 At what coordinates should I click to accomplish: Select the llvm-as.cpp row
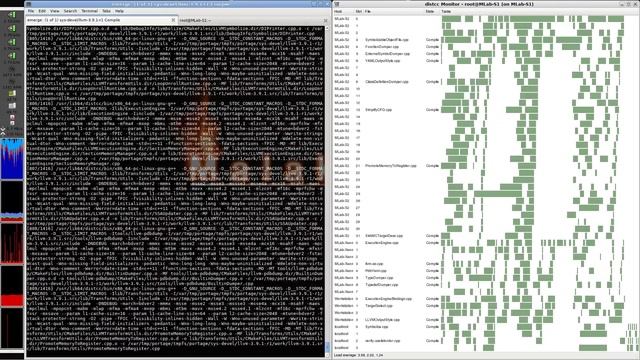coord(486,264)
